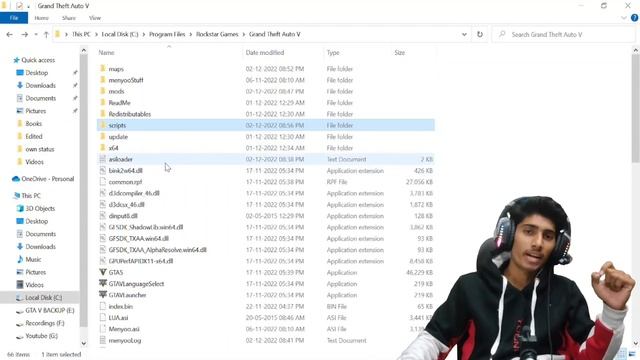Open Quick Access Toolbar customize dropdown
This screenshot has height=360, width=640.
click(29, 6)
